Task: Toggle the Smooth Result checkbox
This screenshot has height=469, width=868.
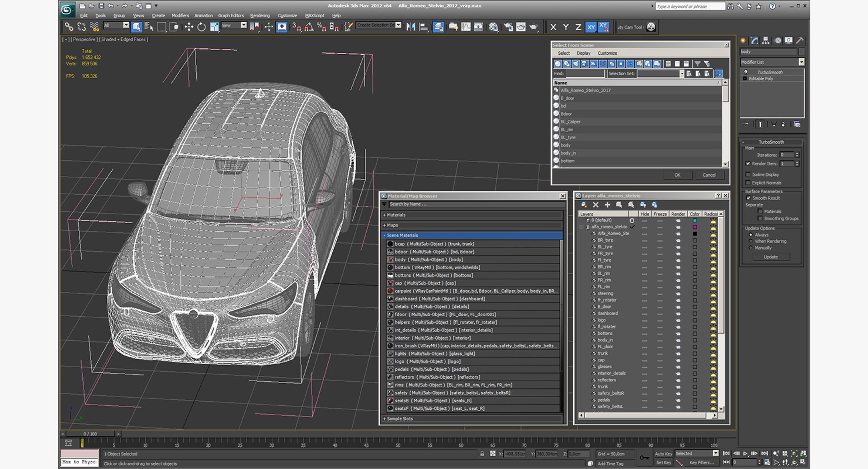Action: point(748,198)
